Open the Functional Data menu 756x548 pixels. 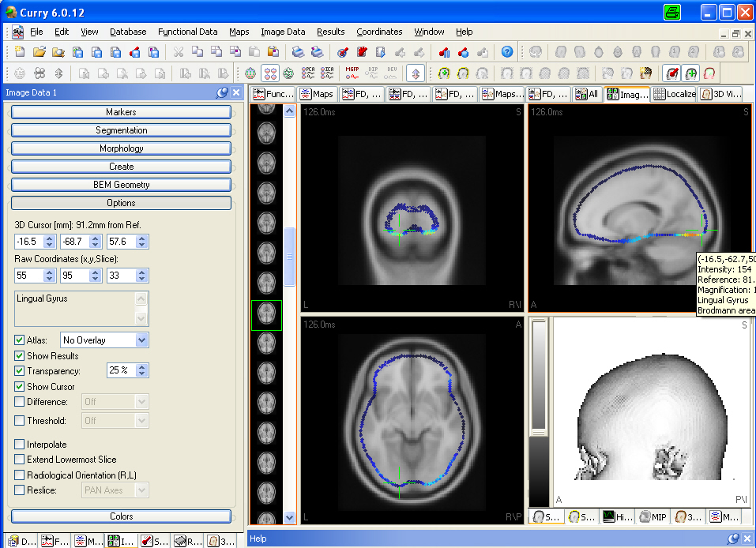click(187, 32)
